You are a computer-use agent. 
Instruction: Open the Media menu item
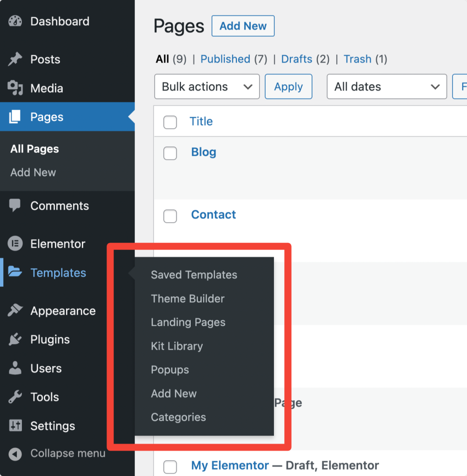tap(47, 88)
